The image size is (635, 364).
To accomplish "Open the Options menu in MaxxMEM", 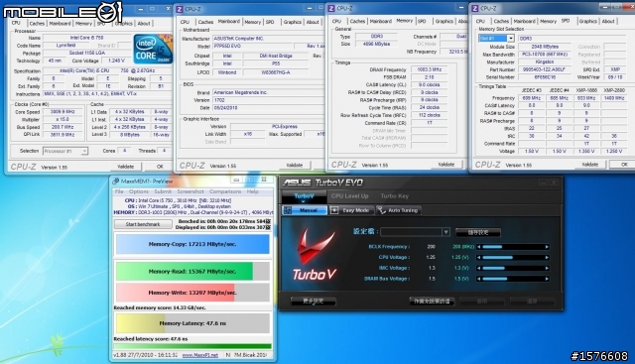I will 139,191.
